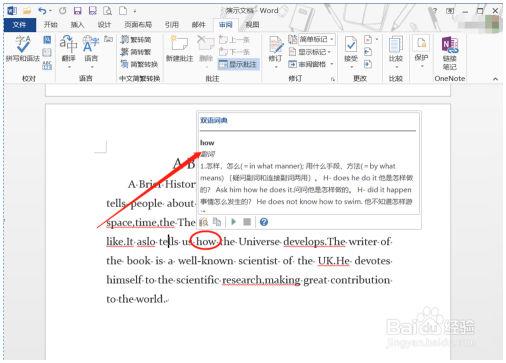
Task: Click the underlined "research,making" text
Action: click(261, 280)
